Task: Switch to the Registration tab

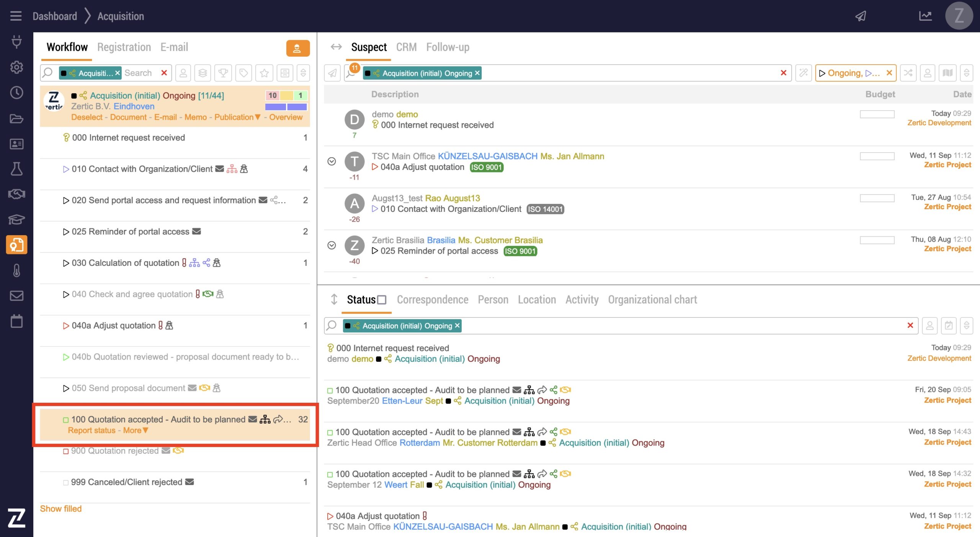Action: pyautogui.click(x=124, y=47)
